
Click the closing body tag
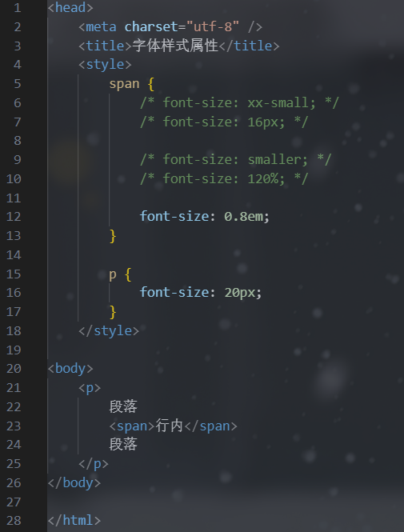coord(74,483)
